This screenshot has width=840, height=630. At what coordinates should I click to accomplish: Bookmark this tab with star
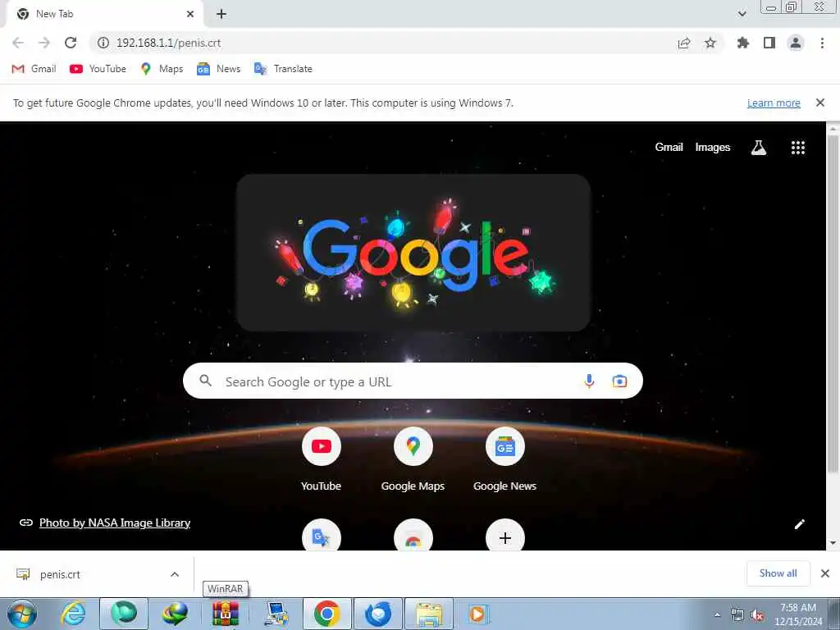pyautogui.click(x=710, y=43)
